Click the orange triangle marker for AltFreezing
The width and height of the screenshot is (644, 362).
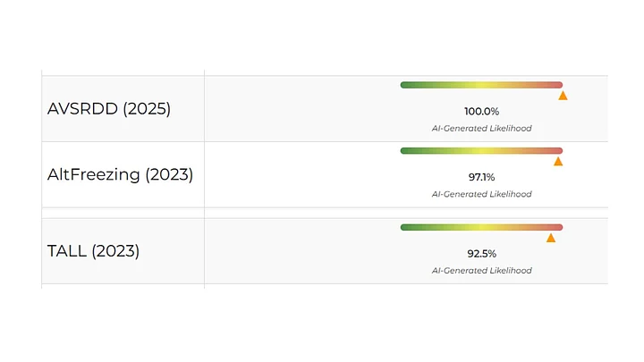point(558,162)
